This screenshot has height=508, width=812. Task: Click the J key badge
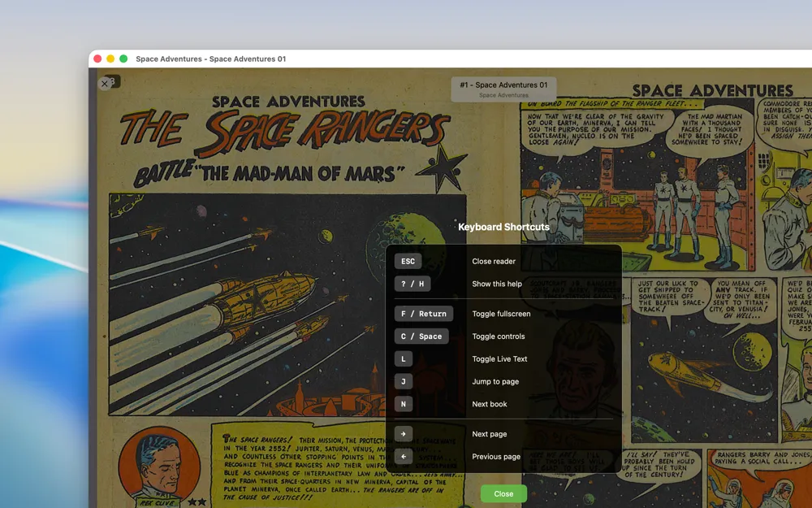coord(404,381)
